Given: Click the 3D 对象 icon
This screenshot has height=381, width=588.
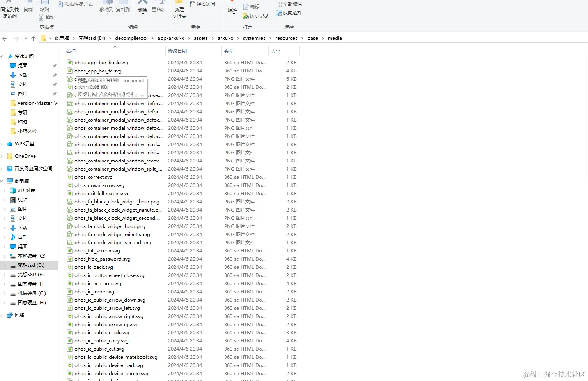Looking at the screenshot, I should click(13, 190).
